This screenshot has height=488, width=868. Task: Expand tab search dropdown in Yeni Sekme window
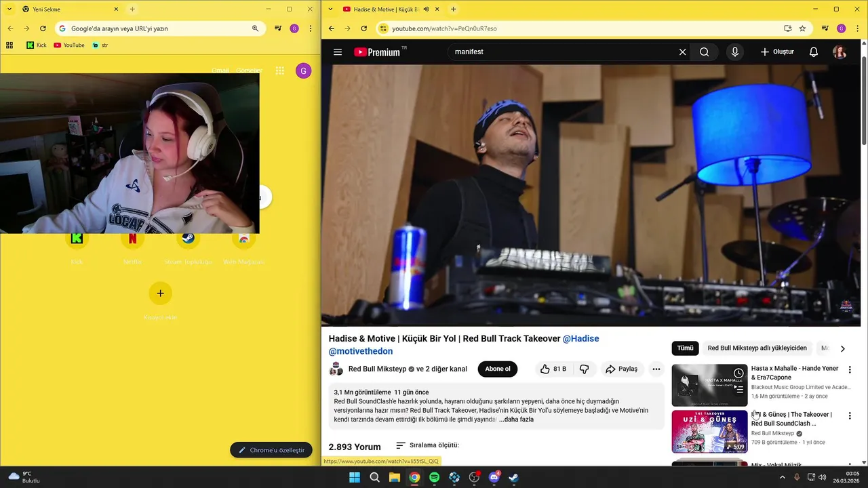[9, 9]
